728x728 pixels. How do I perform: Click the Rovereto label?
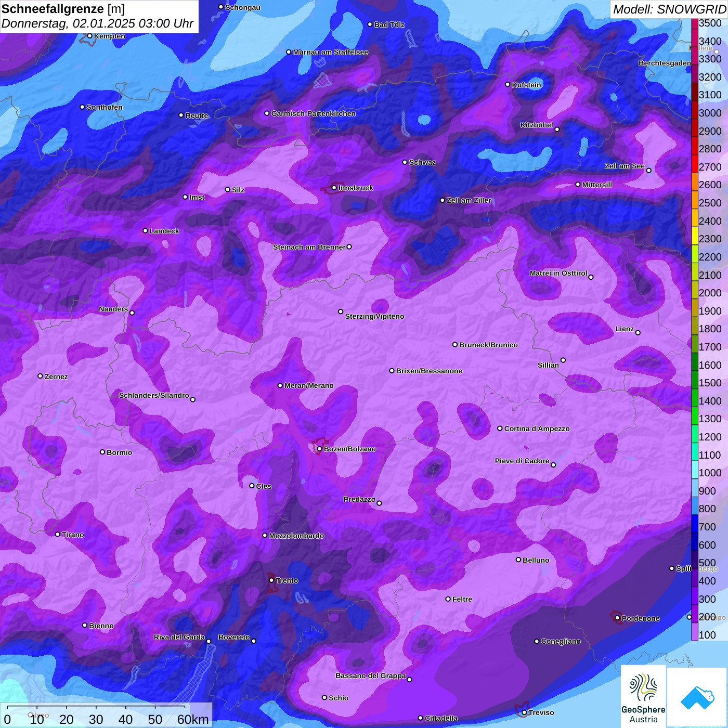234,637
